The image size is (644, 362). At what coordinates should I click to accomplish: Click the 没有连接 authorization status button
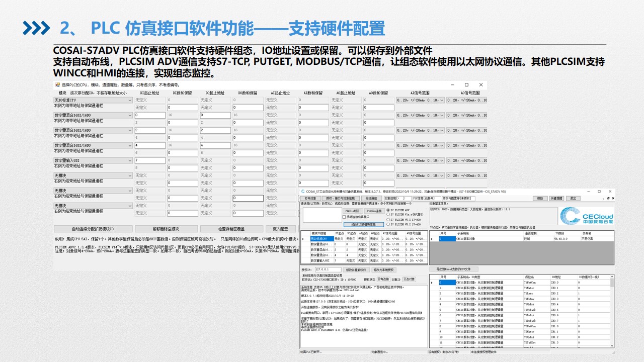pyautogui.click(x=383, y=279)
